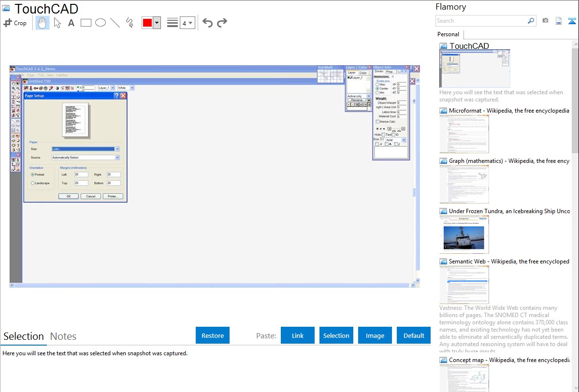
Task: Click the Default paste button
Action: tap(414, 335)
